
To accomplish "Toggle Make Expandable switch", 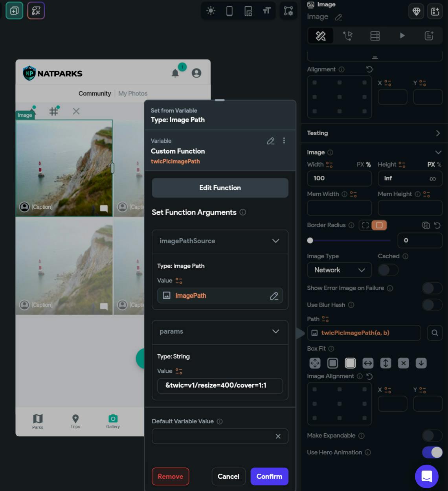I will pos(432,436).
